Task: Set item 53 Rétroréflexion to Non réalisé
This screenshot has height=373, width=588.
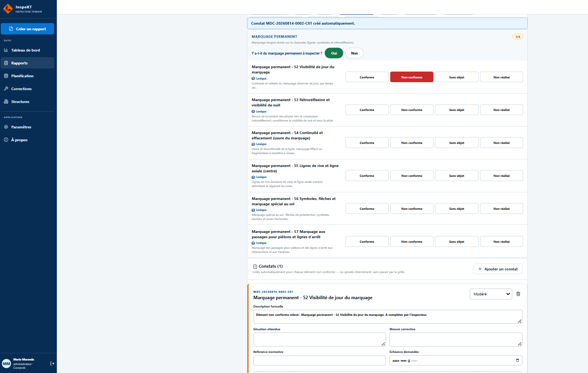Action: pos(502,110)
